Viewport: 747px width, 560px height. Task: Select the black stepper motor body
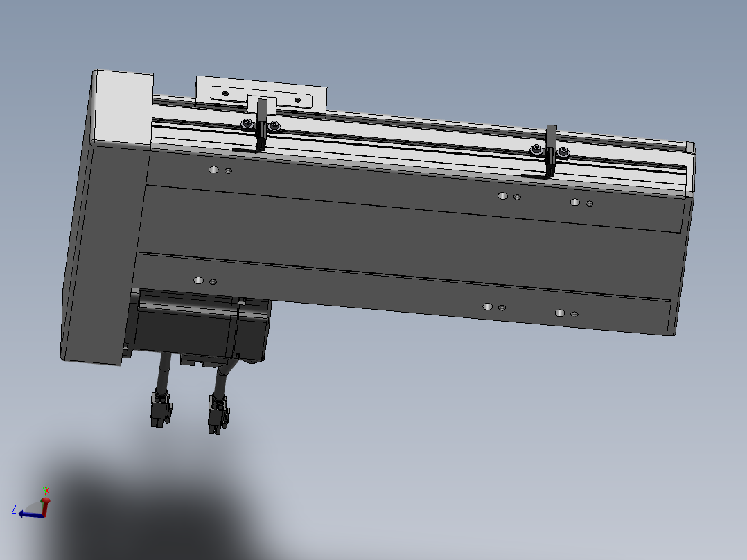tap(200, 326)
